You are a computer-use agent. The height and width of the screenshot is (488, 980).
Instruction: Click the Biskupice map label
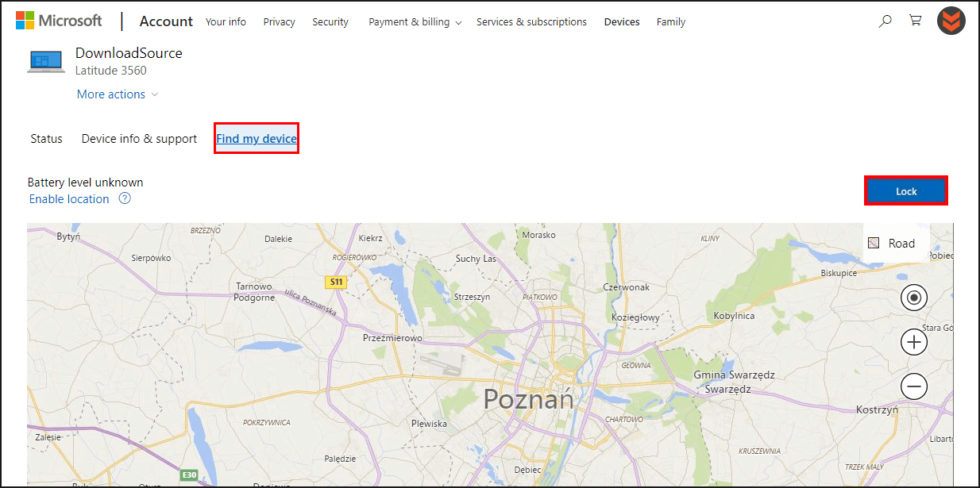point(839,273)
